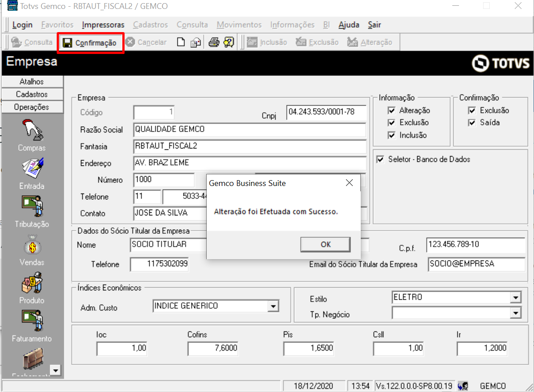Toggle the Informação Inclusão checkbox
Image resolution: width=534 pixels, height=392 pixels.
point(392,135)
